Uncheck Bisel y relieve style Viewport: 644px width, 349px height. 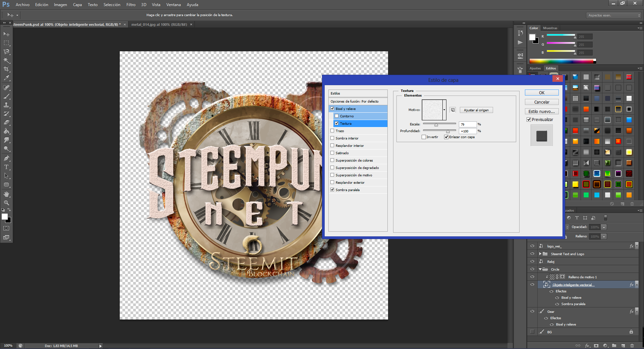click(x=332, y=109)
